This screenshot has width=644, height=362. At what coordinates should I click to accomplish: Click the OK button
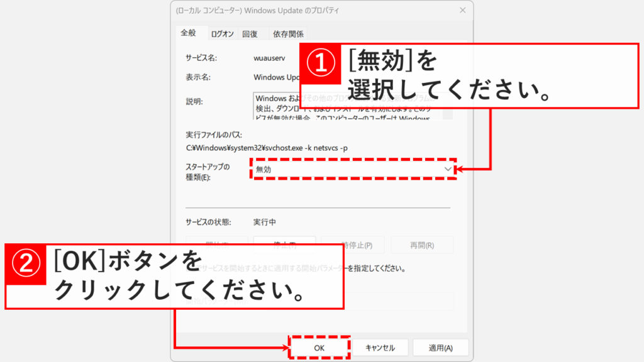tap(319, 347)
